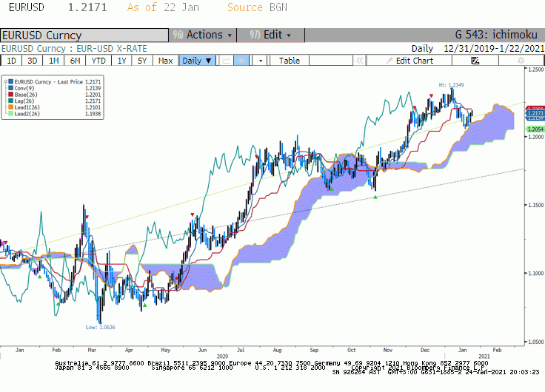
Task: Select the Max time range
Action: (x=165, y=61)
